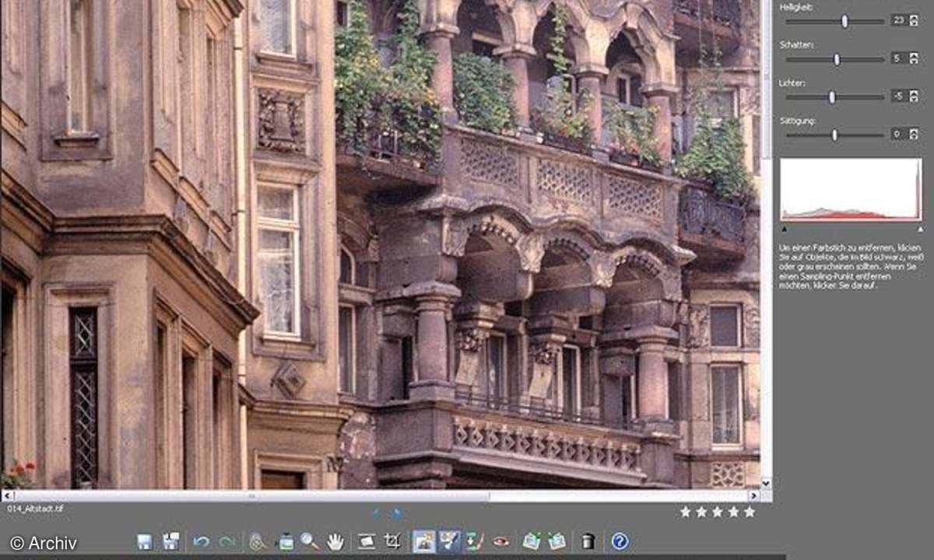Toggle the highlighted image adjustment panel button

click(424, 541)
